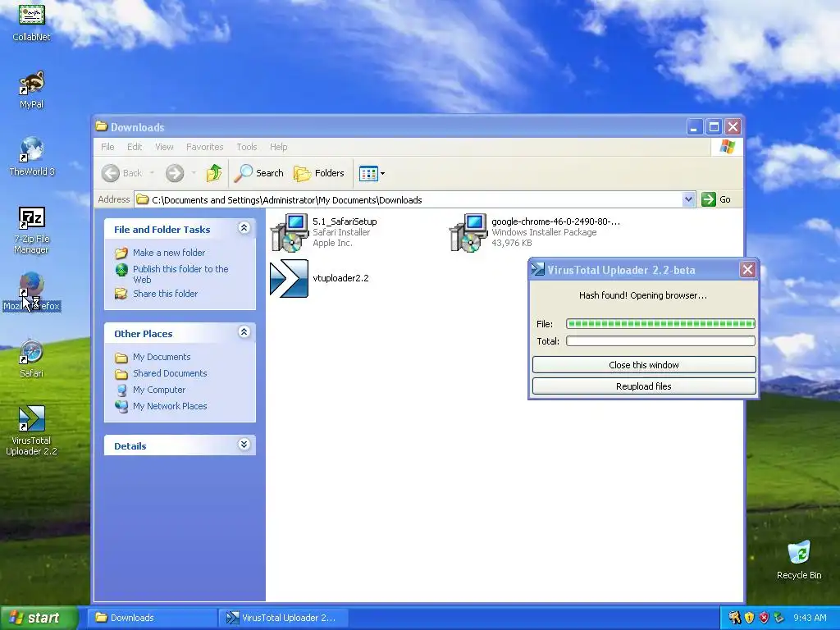Maximize the Downloads window
The image size is (840, 630).
(714, 127)
